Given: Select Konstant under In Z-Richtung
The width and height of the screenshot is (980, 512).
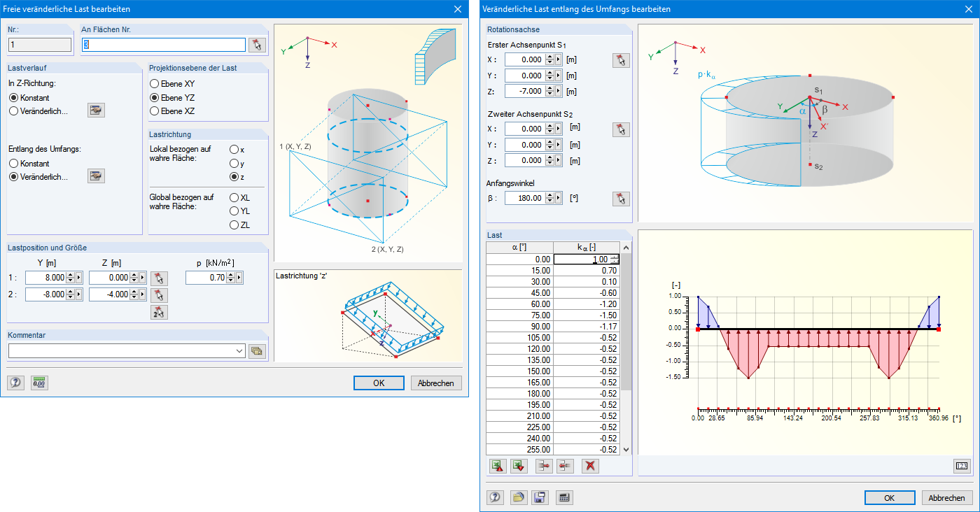Looking at the screenshot, I should (x=14, y=98).
